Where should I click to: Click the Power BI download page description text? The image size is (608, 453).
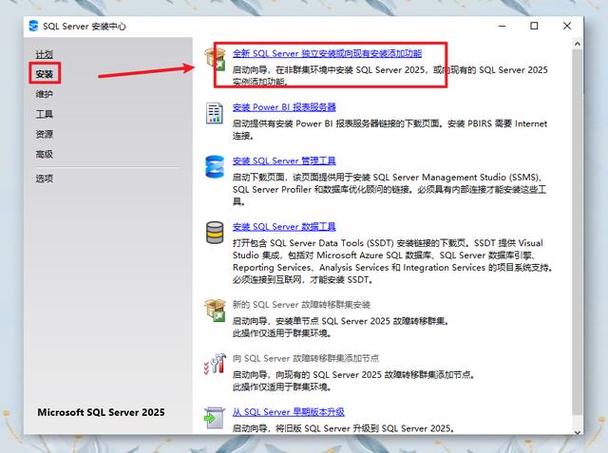(390, 130)
